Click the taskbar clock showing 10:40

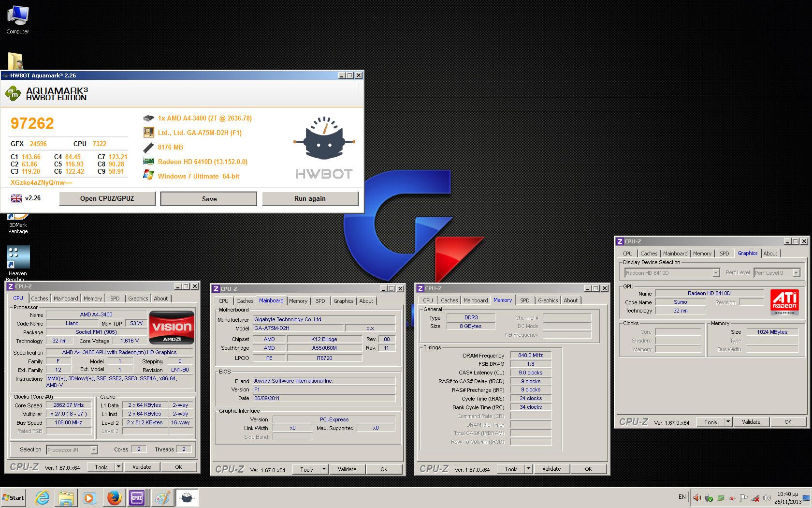click(788, 498)
